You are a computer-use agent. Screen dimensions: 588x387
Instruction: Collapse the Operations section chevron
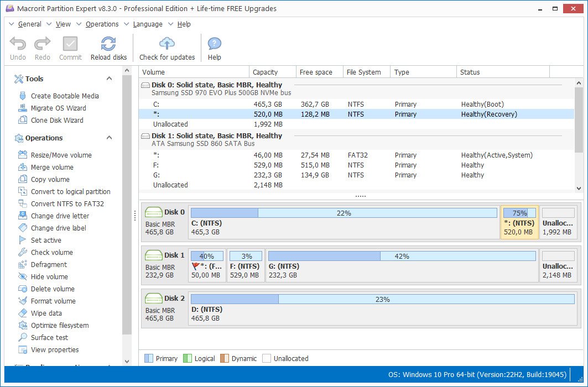point(109,138)
